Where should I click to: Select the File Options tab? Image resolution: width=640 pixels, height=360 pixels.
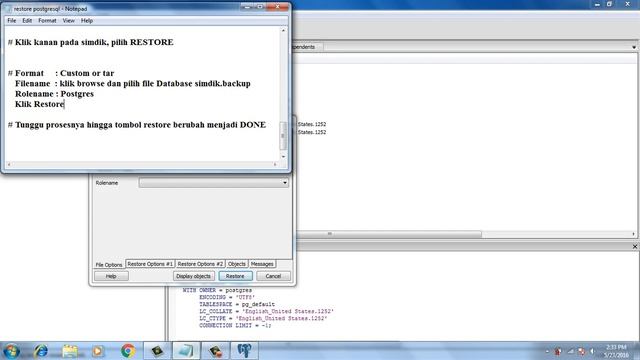[x=109, y=264]
